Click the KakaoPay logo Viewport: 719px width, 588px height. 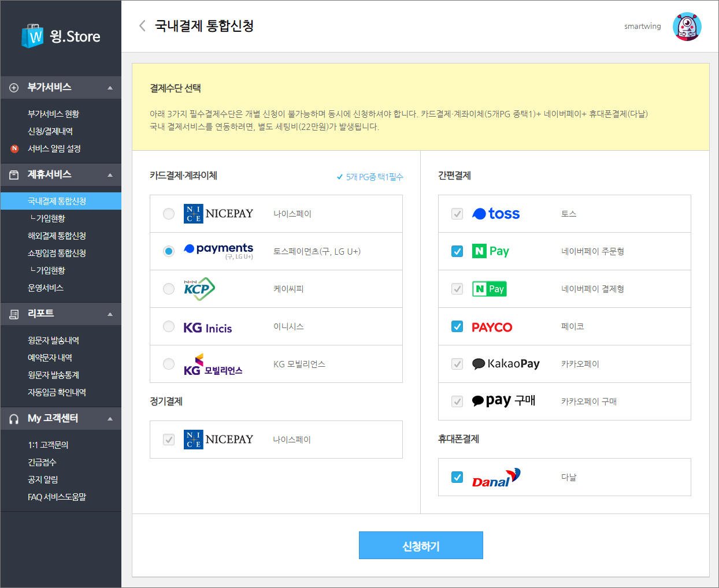coord(506,364)
